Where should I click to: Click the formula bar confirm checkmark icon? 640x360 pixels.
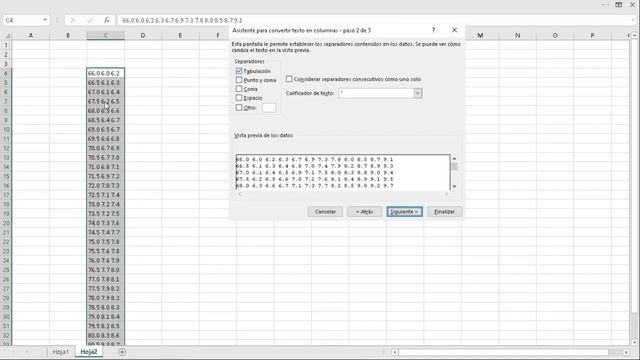click(x=90, y=20)
